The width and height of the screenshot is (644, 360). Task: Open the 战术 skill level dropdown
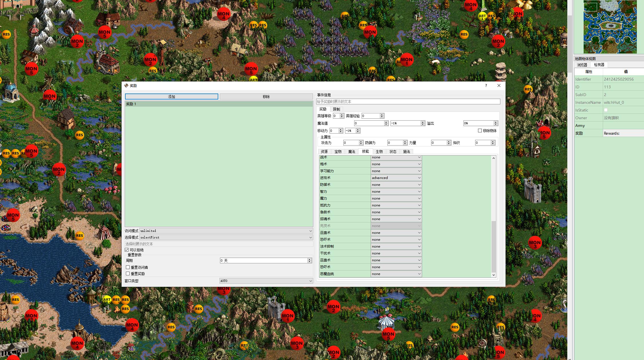396,157
